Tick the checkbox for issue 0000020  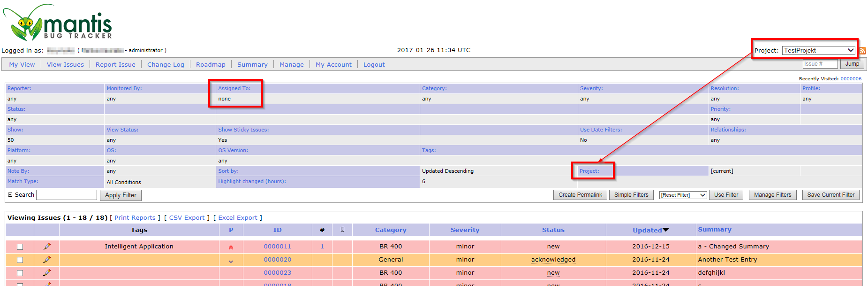tap(20, 260)
